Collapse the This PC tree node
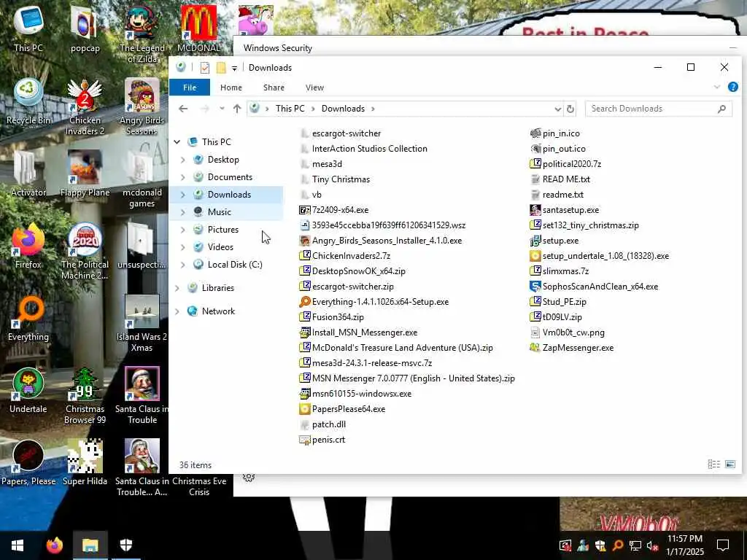The height and width of the screenshot is (560, 747). click(177, 142)
